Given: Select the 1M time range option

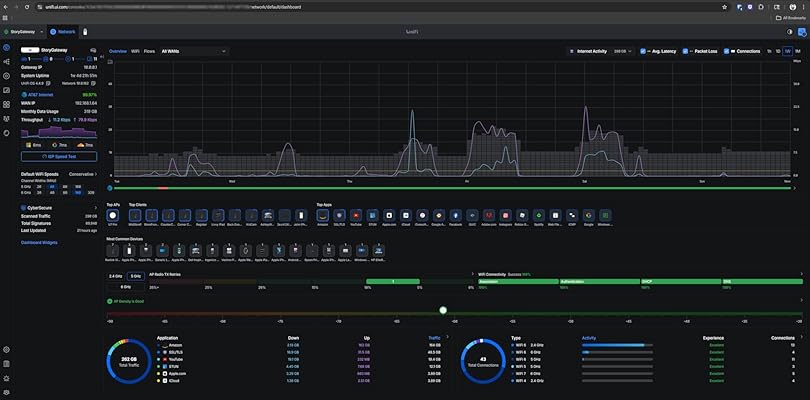Looking at the screenshot, I should point(797,51).
